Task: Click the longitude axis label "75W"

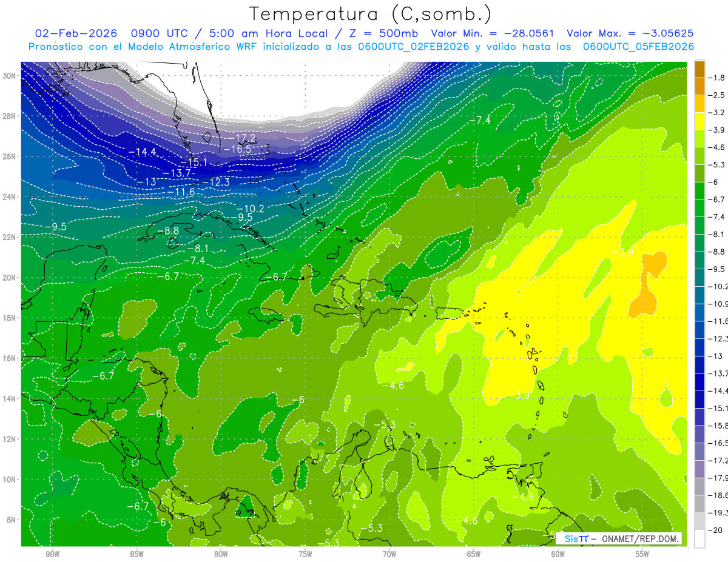Action: (305, 554)
